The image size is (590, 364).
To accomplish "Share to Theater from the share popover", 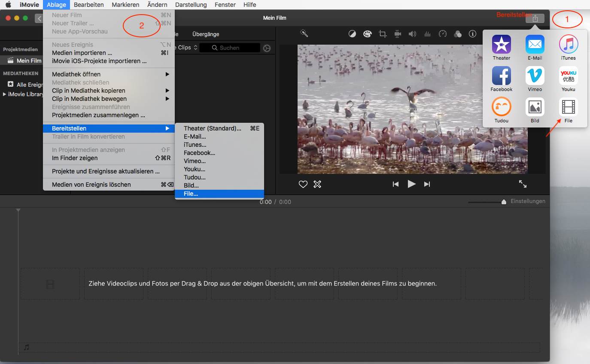I will coord(501,48).
